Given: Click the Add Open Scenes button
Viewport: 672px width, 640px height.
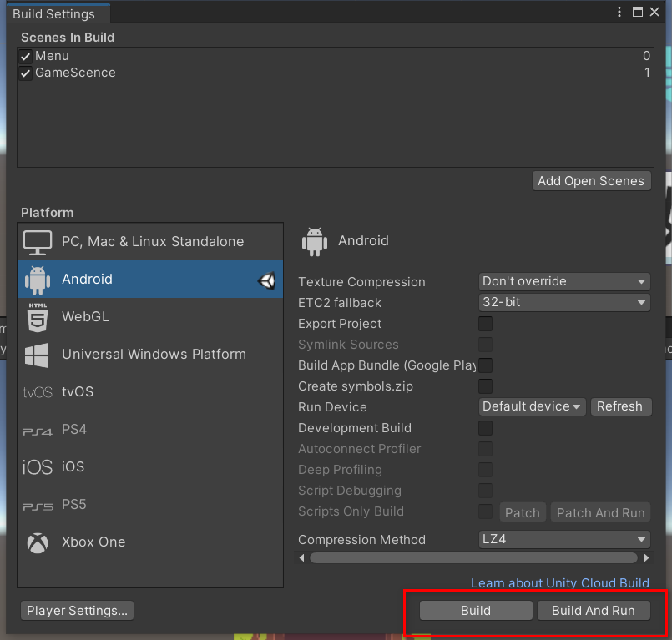Looking at the screenshot, I should 591,181.
